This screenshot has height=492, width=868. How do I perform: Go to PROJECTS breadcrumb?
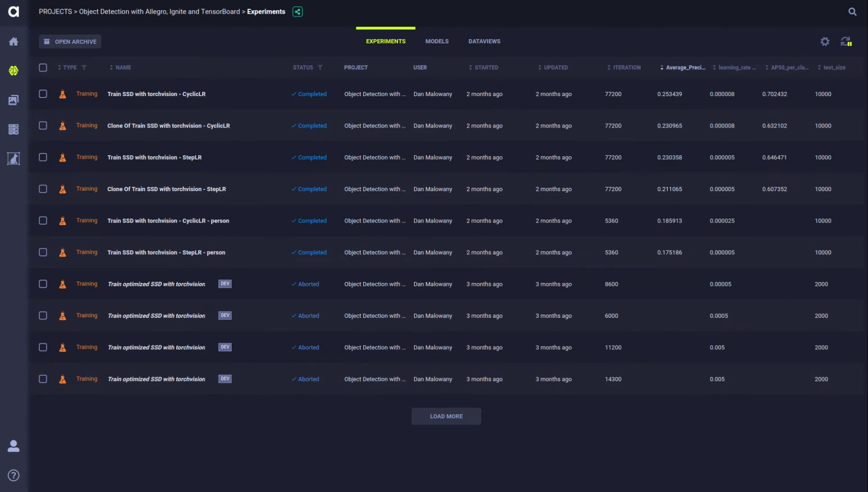(55, 12)
